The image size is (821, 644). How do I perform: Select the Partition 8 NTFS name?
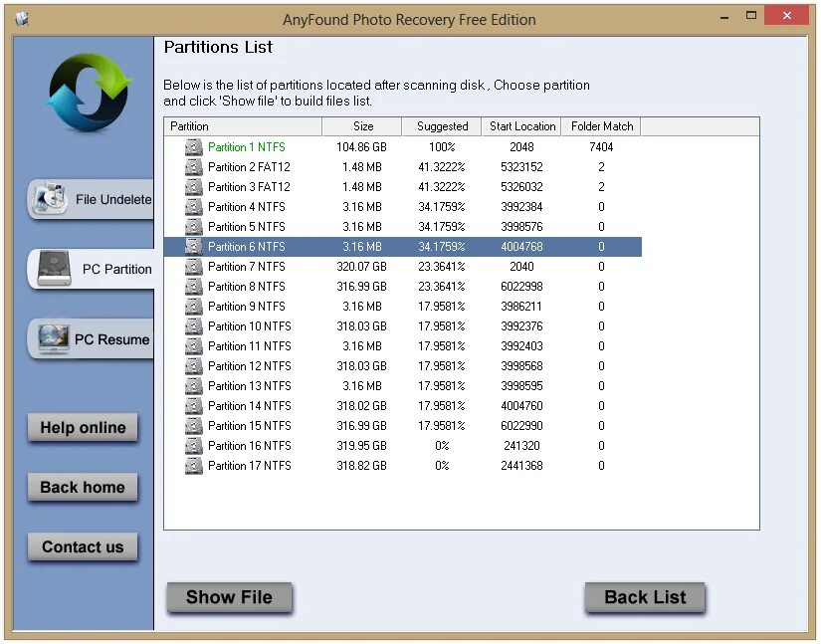(x=247, y=287)
